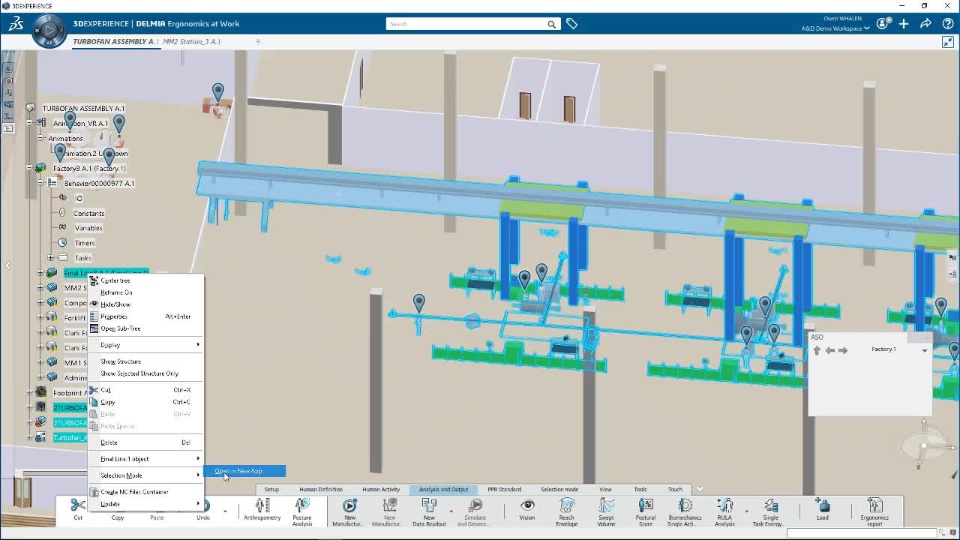Open the Analysis and Output tab
960x540 pixels.
pyautogui.click(x=443, y=489)
